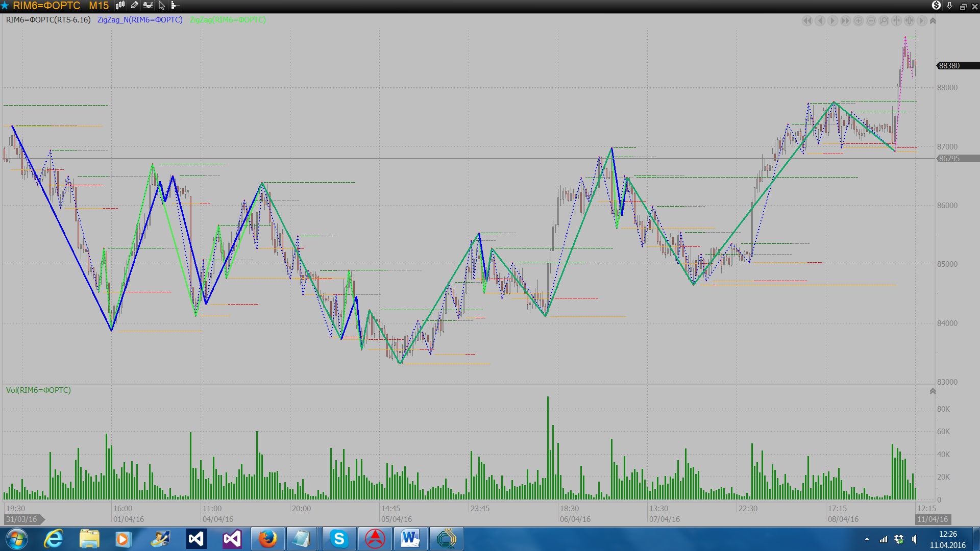Screen dimensions: 980x551
Task: Open Firefox from the taskbar
Action: tap(267, 539)
